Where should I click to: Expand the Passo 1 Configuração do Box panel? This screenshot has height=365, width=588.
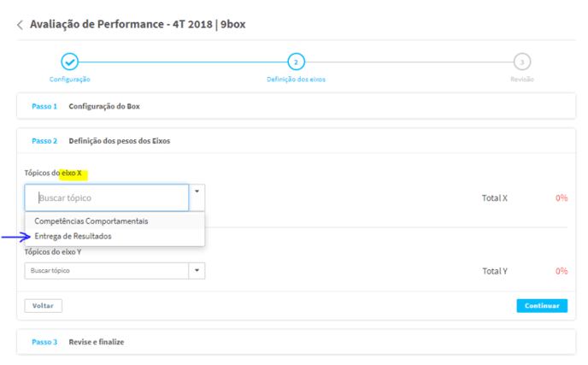[x=297, y=106]
